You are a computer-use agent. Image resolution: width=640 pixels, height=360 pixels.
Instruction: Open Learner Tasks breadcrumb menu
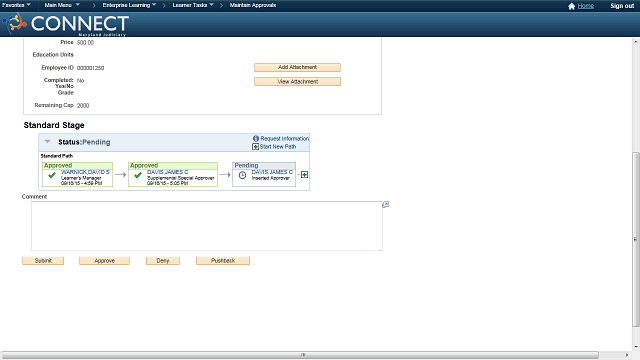(193, 5)
